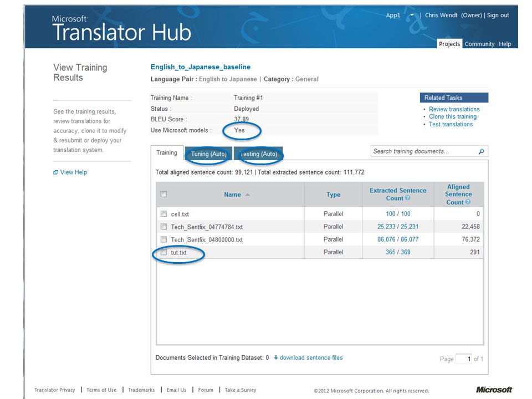Click the page number input box

click(464, 359)
